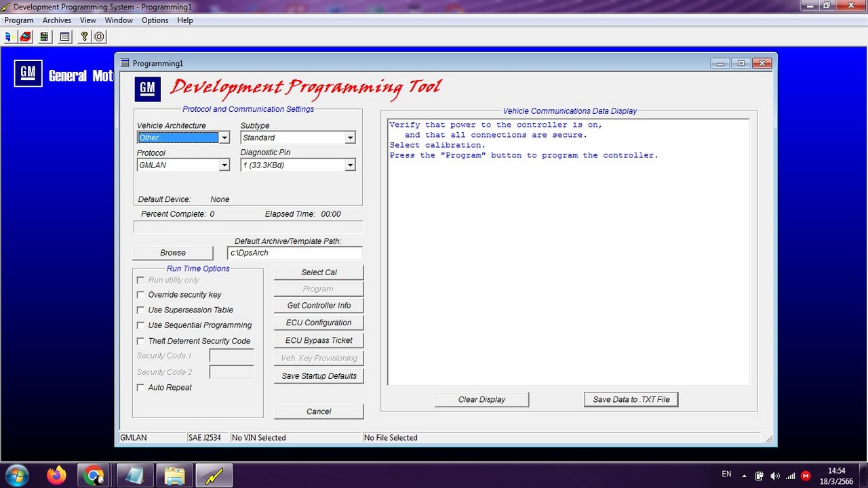
Task: Click the Show Desktop strip at taskbar end
Action: 863,476
